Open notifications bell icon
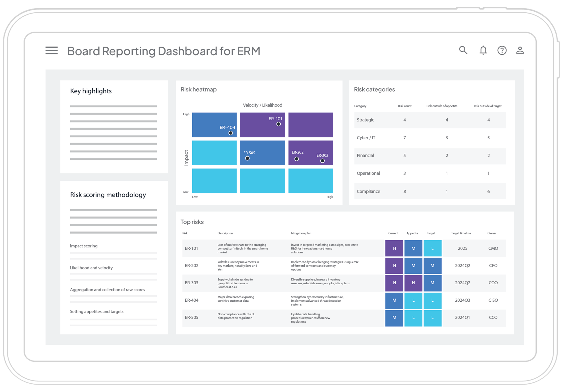The height and width of the screenshot is (392, 563). [x=483, y=50]
